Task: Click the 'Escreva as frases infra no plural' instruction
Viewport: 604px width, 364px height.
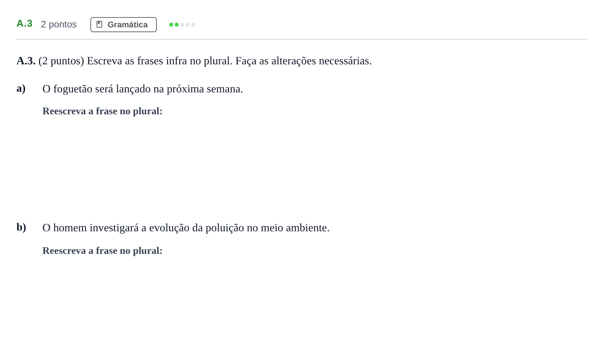Action: pos(160,61)
